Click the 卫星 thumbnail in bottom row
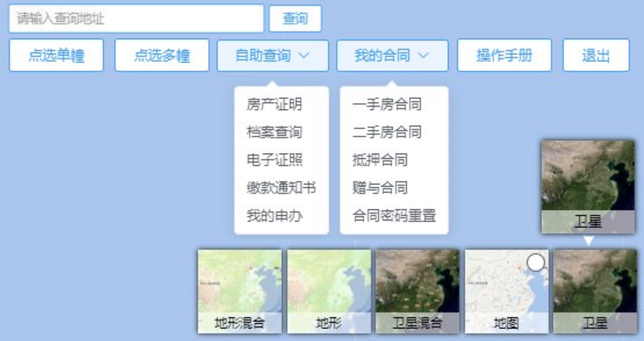 (595, 291)
